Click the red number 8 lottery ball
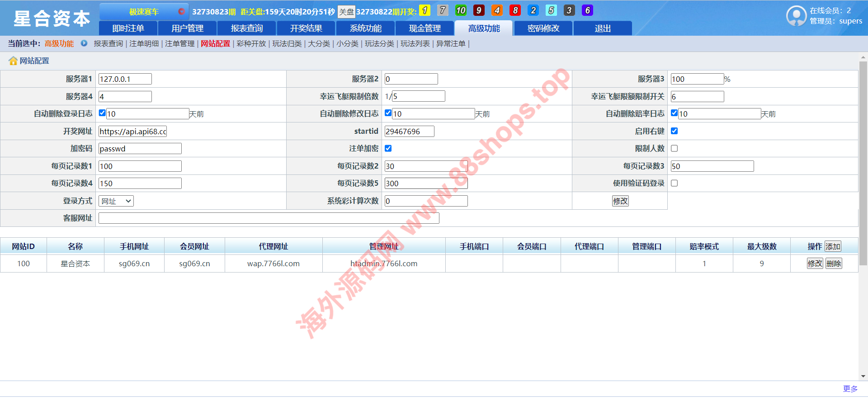This screenshot has width=868, height=400. (515, 10)
